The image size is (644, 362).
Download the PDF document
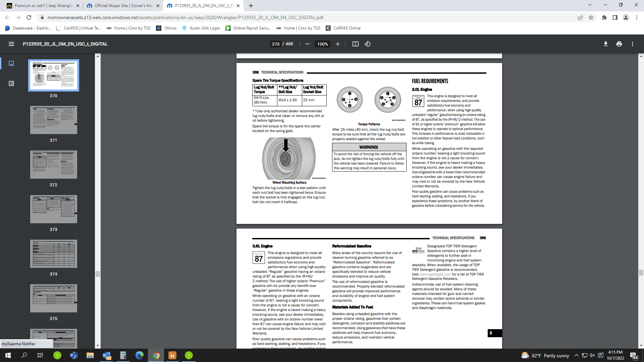point(606,44)
